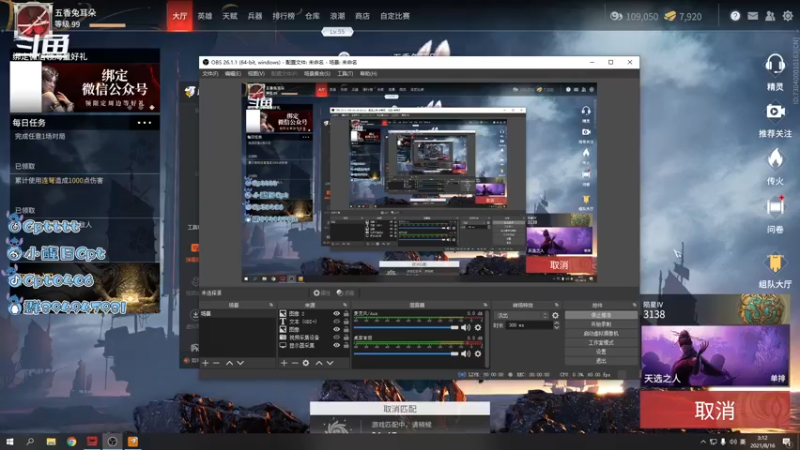Open 组队大厅 team lobby icon

pyautogui.click(x=775, y=262)
